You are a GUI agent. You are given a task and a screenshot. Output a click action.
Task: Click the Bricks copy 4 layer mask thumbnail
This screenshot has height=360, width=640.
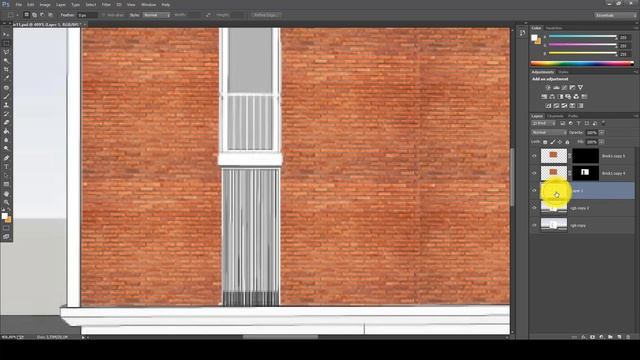(x=585, y=173)
